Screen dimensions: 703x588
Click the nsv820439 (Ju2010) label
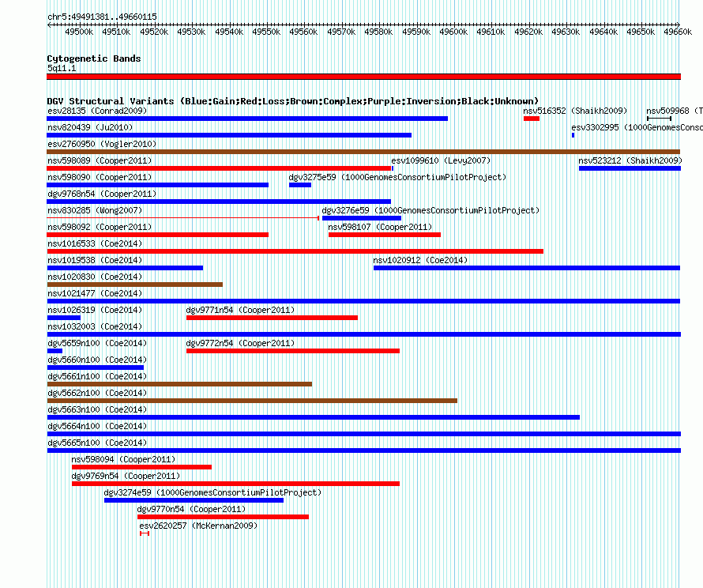click(90, 127)
